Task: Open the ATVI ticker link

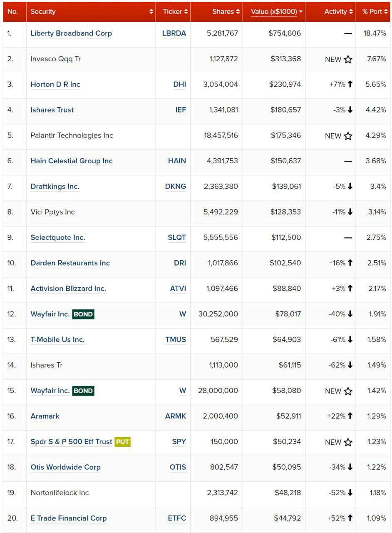Action: tap(178, 289)
